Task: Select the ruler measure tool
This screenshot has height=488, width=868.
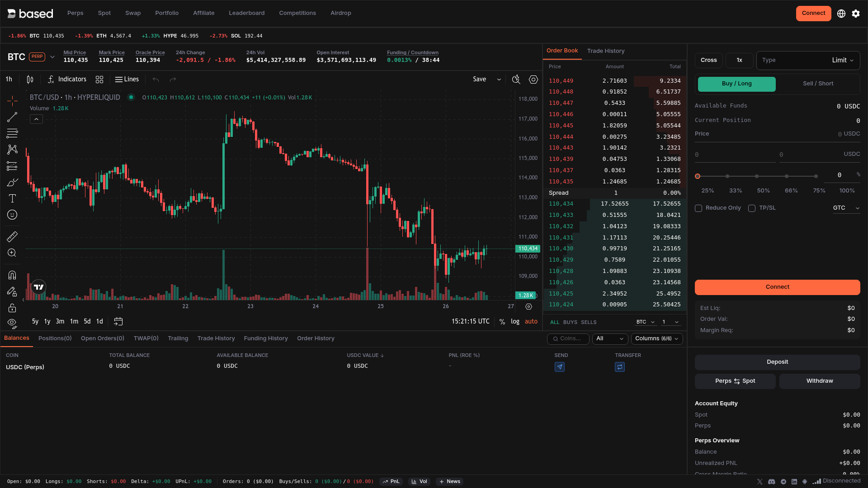Action: click(12, 236)
